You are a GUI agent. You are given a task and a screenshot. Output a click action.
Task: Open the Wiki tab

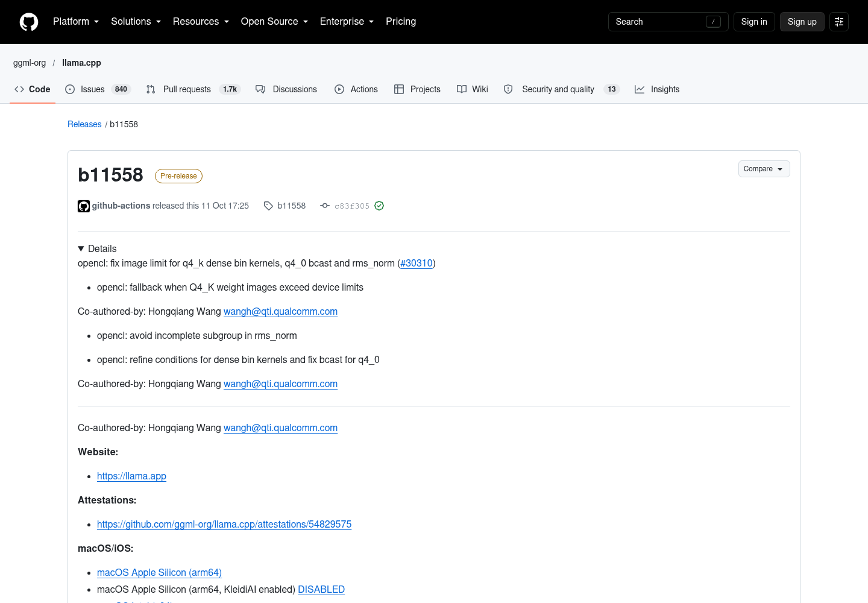[x=473, y=89]
